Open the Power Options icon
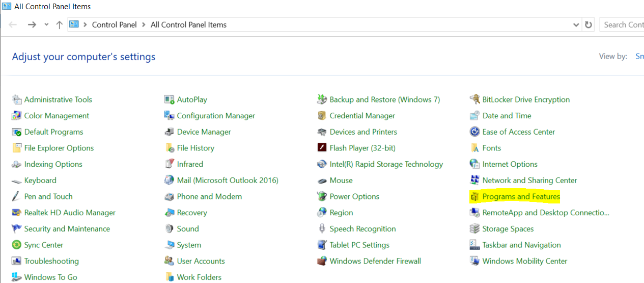The width and height of the screenshot is (644, 283). (x=322, y=197)
